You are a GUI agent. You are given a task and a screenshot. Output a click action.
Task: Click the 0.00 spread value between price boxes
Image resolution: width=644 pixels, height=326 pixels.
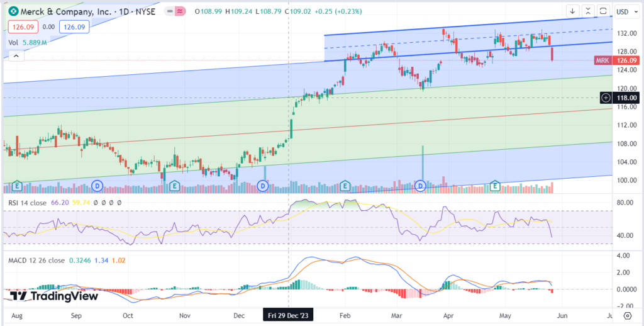point(48,27)
